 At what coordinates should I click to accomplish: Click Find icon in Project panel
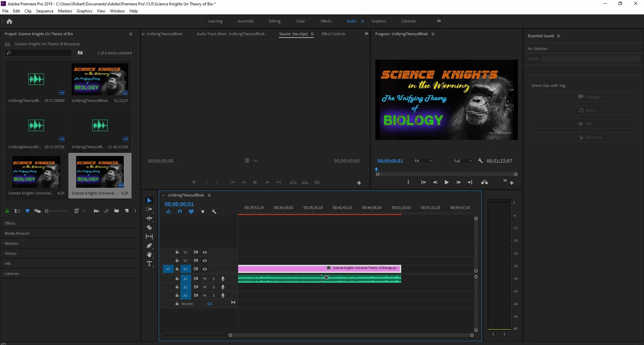click(x=106, y=211)
